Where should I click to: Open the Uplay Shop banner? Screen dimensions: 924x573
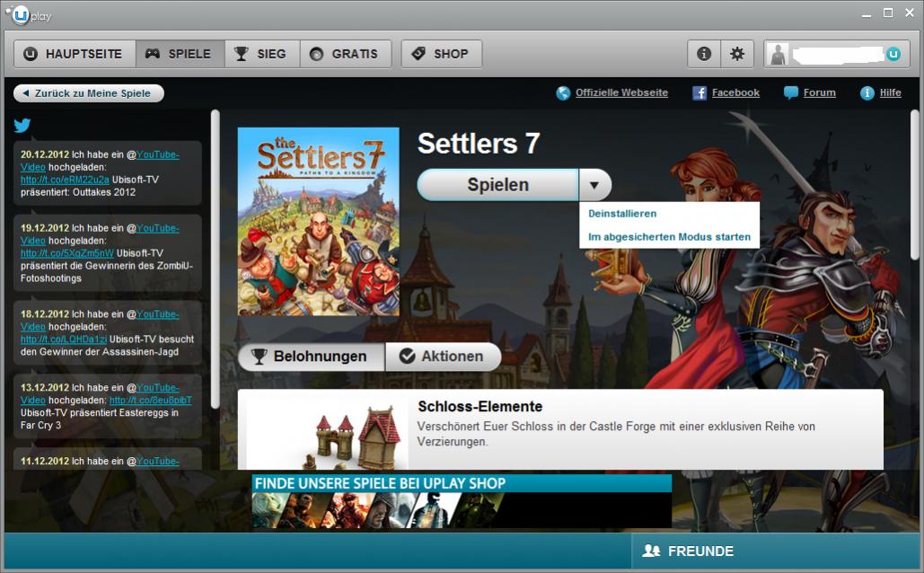(462, 501)
